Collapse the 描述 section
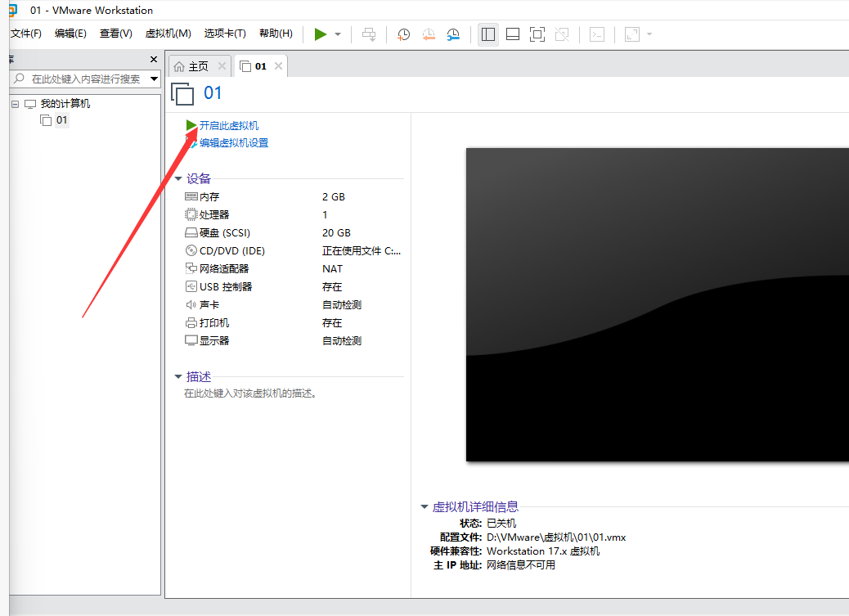 tap(178, 376)
